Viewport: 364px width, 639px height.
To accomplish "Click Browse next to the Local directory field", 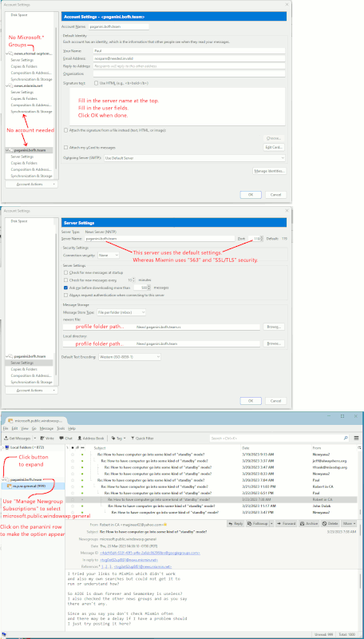I will (x=274, y=343).
